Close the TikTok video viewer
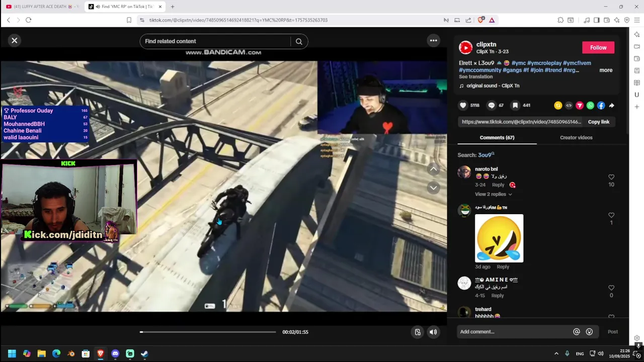This screenshot has height=362, width=644. 15,41
